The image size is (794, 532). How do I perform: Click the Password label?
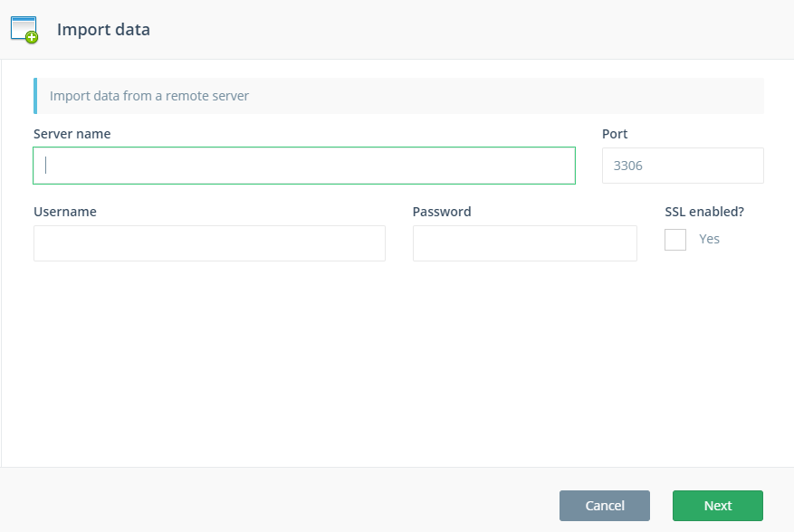tap(442, 212)
